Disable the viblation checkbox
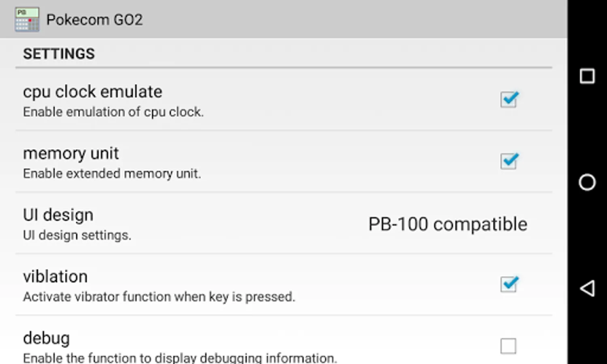The width and height of the screenshot is (607, 364). click(x=509, y=284)
